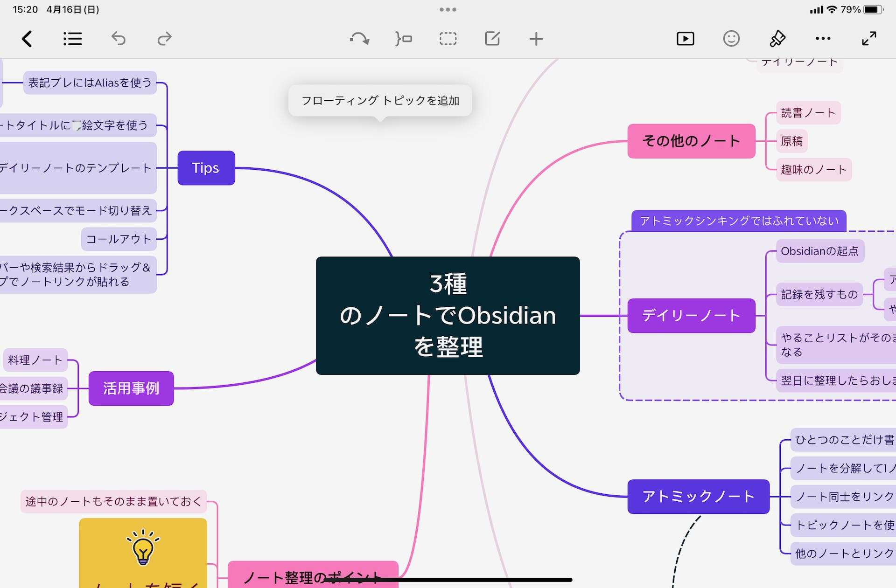The width and height of the screenshot is (896, 588).
Task: Open the note edit icon
Action: pos(492,39)
